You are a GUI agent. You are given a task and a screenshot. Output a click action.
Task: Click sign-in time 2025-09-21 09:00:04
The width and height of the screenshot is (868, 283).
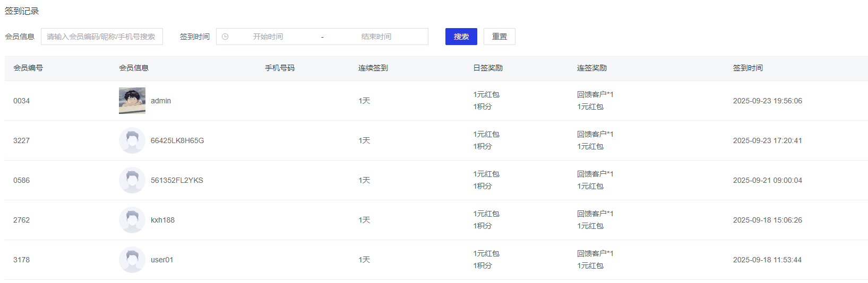pos(767,180)
